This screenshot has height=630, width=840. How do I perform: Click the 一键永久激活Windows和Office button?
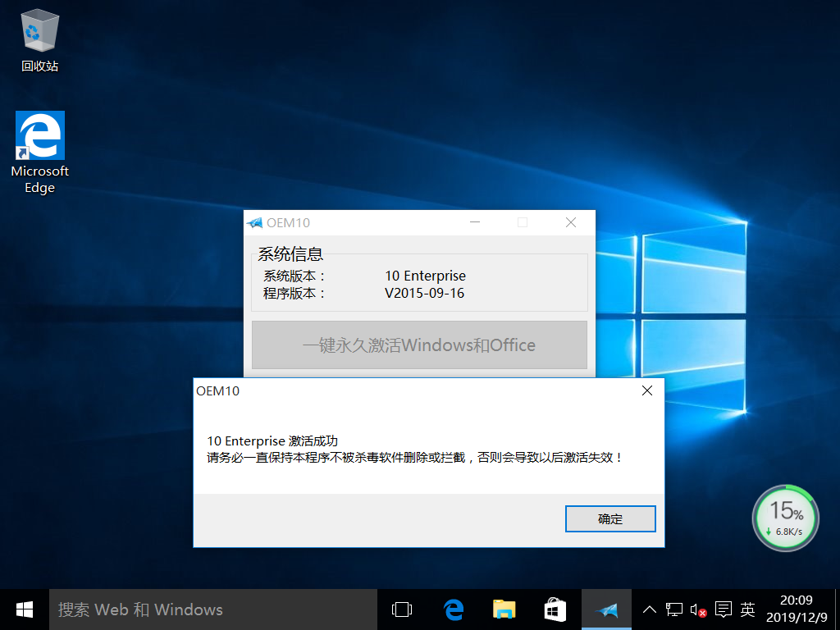[x=419, y=345]
